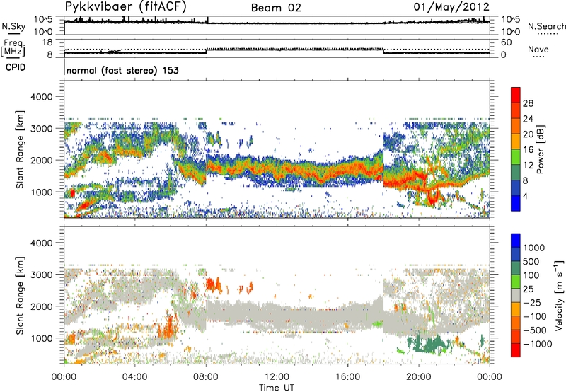Click the solid line sample under "N.Sky"
This screenshot has height=392, width=566.
(13, 33)
